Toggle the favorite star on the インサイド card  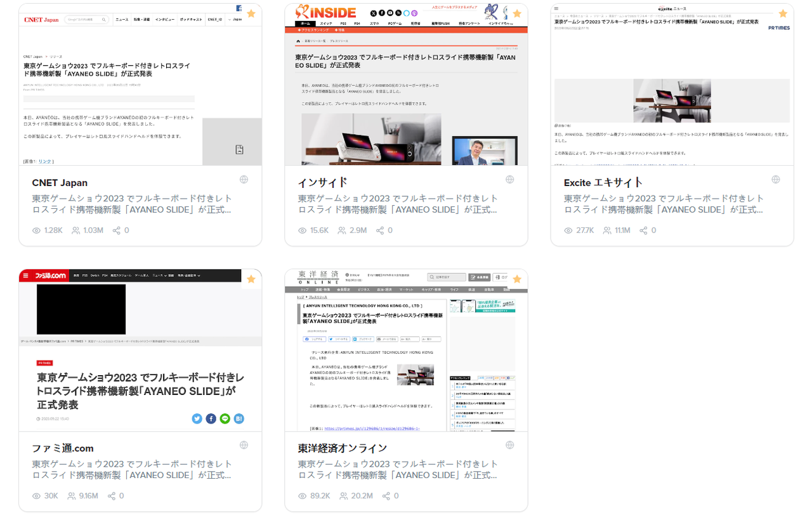(517, 13)
